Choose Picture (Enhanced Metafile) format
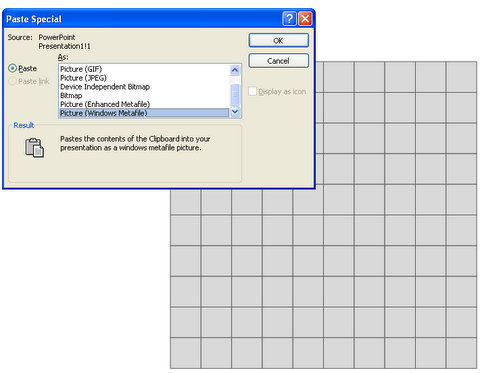Viewport: 480px width, 373px height. click(144, 104)
